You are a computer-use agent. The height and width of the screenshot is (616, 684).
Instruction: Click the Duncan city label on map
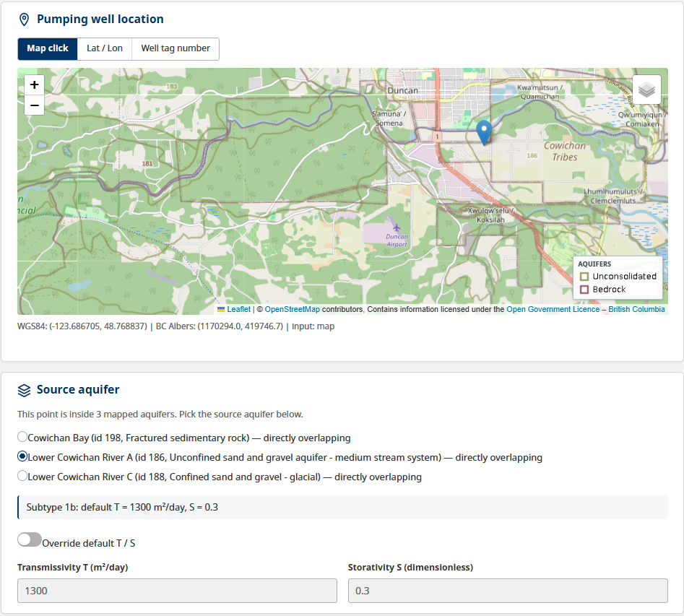click(x=402, y=91)
